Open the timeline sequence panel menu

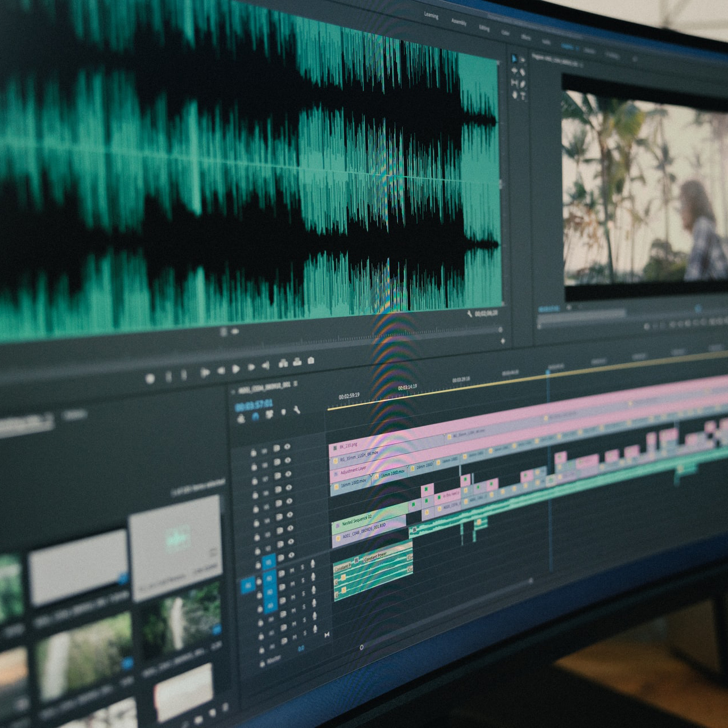tap(295, 384)
